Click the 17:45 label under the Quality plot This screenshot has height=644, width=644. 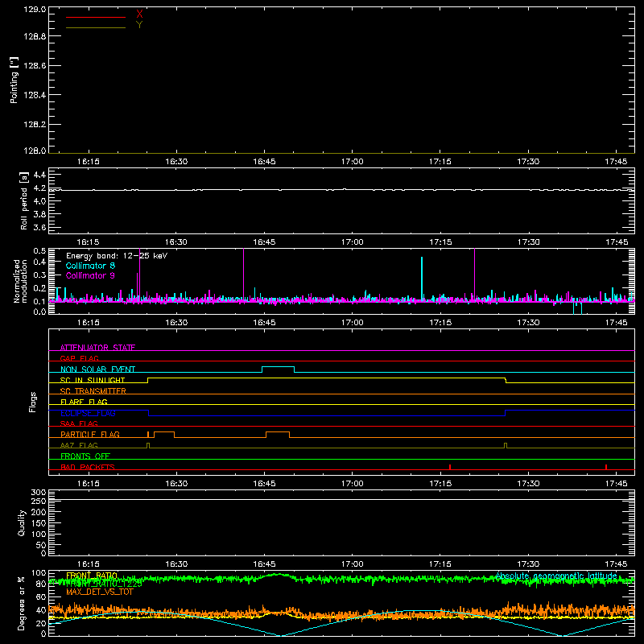(616, 564)
